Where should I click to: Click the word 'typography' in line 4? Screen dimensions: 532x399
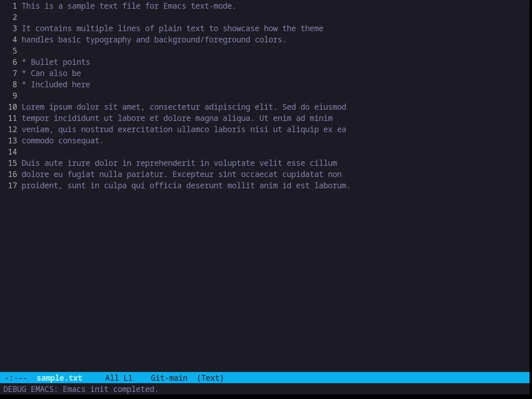(108, 39)
